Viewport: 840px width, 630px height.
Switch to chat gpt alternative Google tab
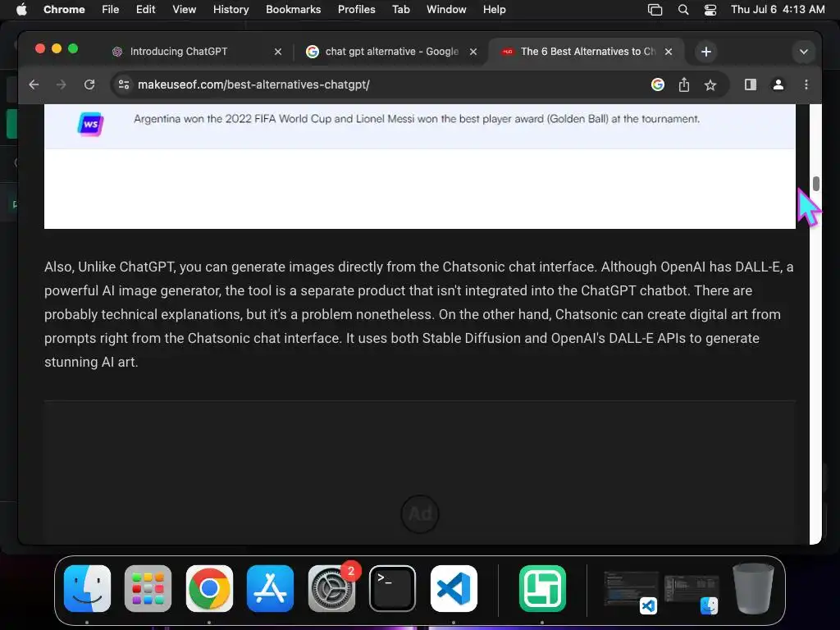391,52
